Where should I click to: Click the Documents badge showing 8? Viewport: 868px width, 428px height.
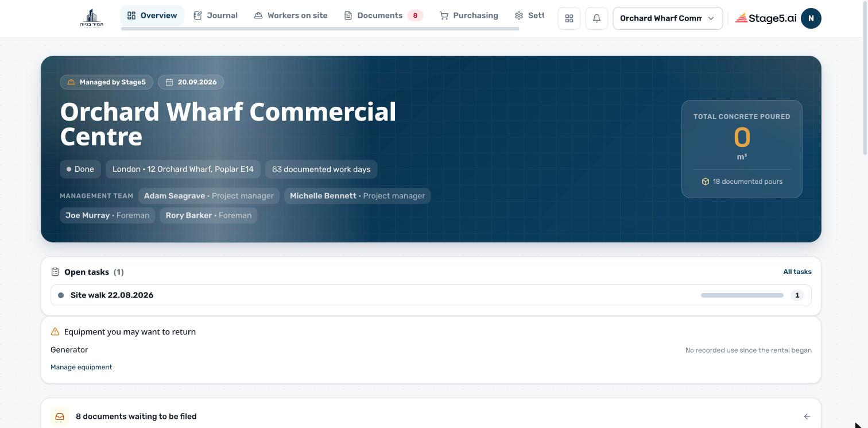tap(415, 16)
